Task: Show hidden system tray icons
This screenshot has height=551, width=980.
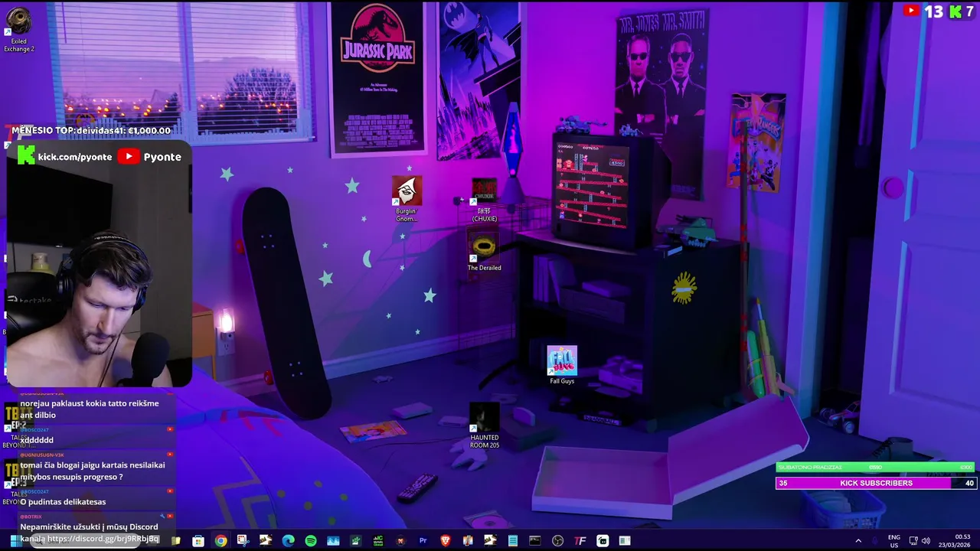Action: coord(858,541)
